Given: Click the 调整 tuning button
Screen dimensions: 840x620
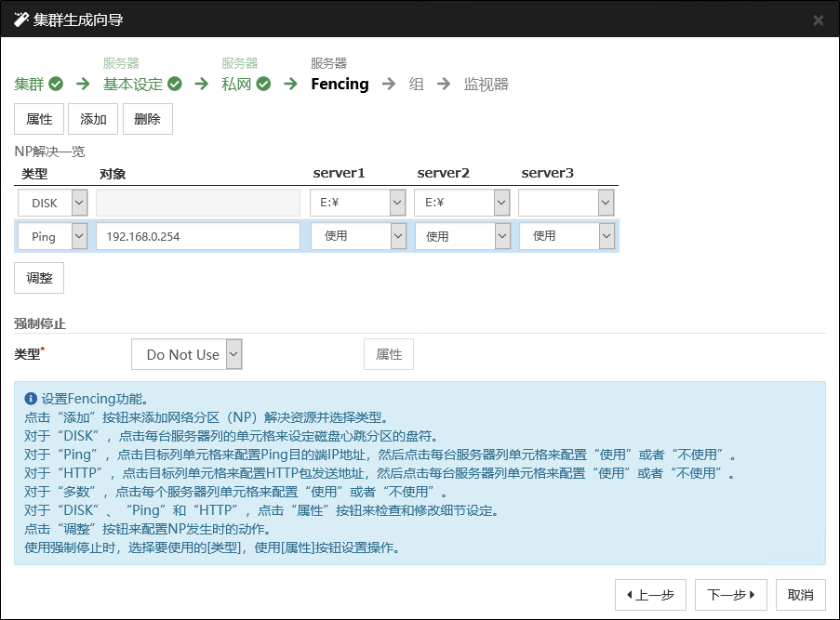Looking at the screenshot, I should coord(39,277).
